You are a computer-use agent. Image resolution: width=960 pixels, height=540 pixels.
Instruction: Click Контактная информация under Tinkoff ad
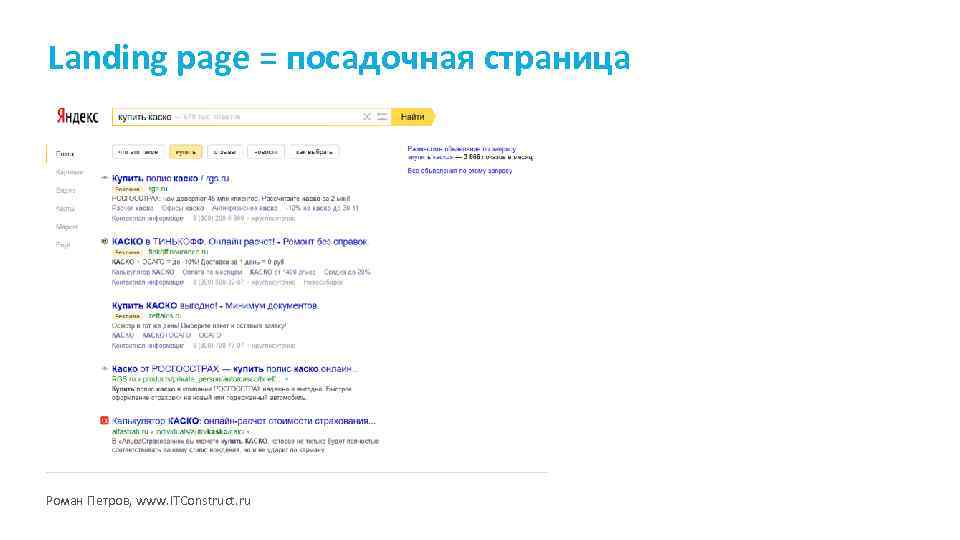[x=148, y=282]
